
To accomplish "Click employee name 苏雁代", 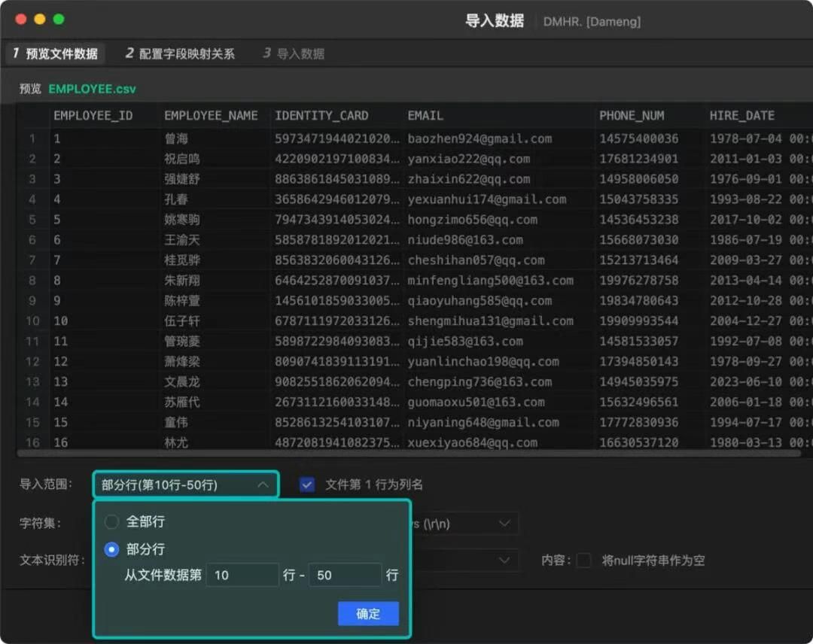I will pos(182,402).
